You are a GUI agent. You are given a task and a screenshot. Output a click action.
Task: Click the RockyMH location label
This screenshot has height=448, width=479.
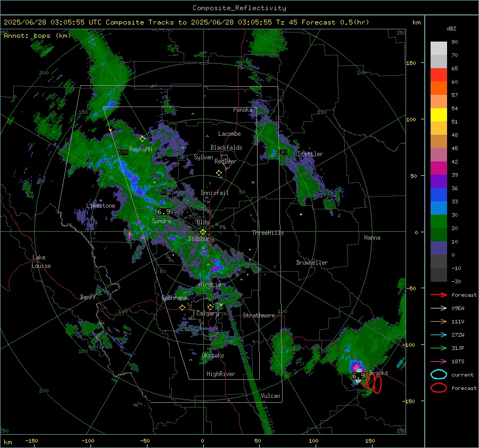141,149
